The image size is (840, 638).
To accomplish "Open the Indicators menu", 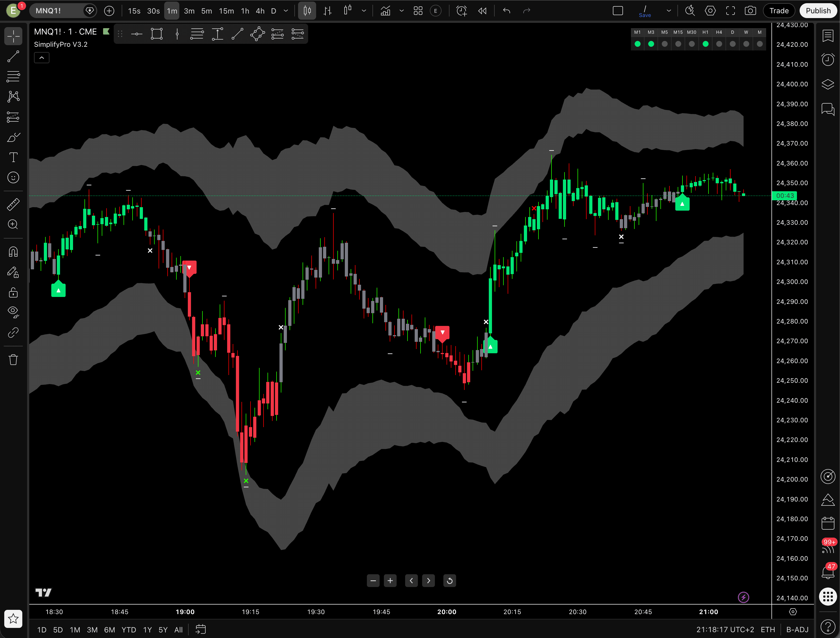I will click(x=385, y=11).
